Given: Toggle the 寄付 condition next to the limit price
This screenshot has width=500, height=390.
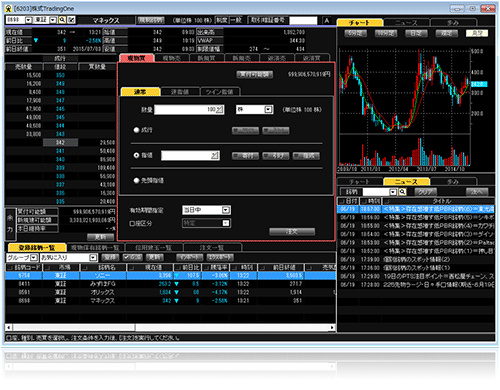Looking at the screenshot, I should pos(245,156).
